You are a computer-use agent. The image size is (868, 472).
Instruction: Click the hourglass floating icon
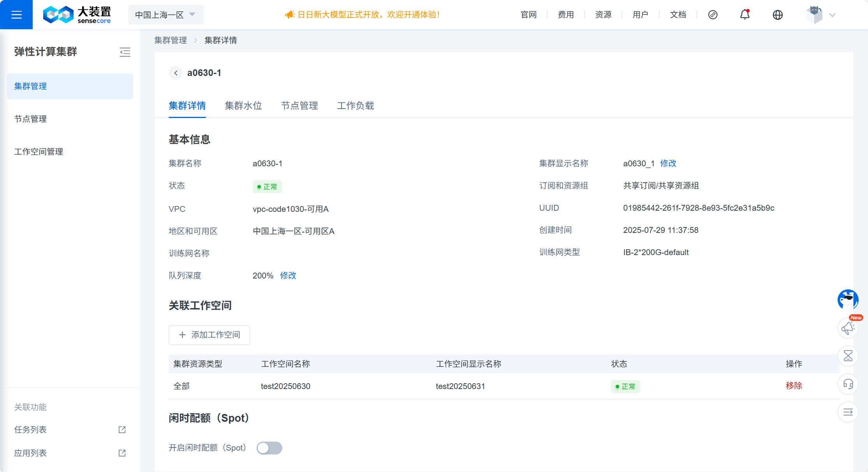point(848,356)
